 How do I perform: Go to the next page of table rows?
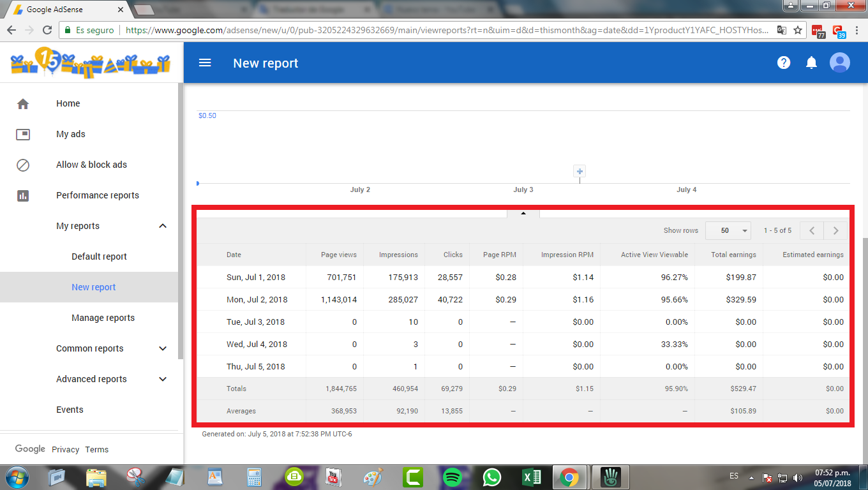[x=836, y=230]
